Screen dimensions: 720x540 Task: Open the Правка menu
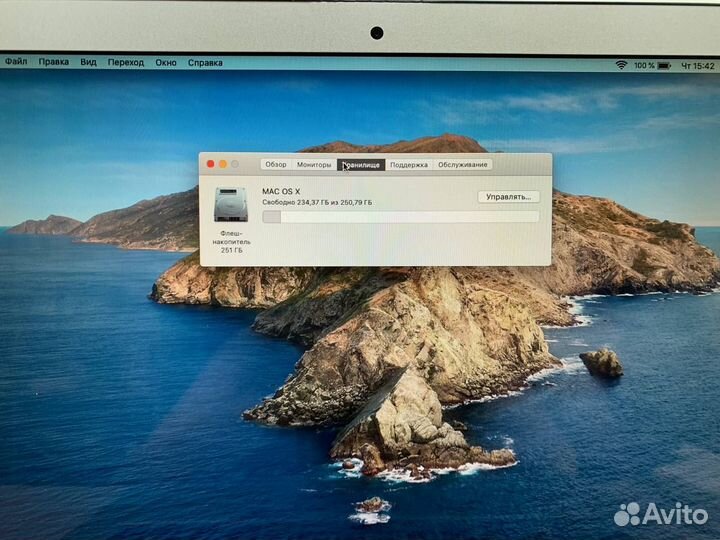(54, 62)
